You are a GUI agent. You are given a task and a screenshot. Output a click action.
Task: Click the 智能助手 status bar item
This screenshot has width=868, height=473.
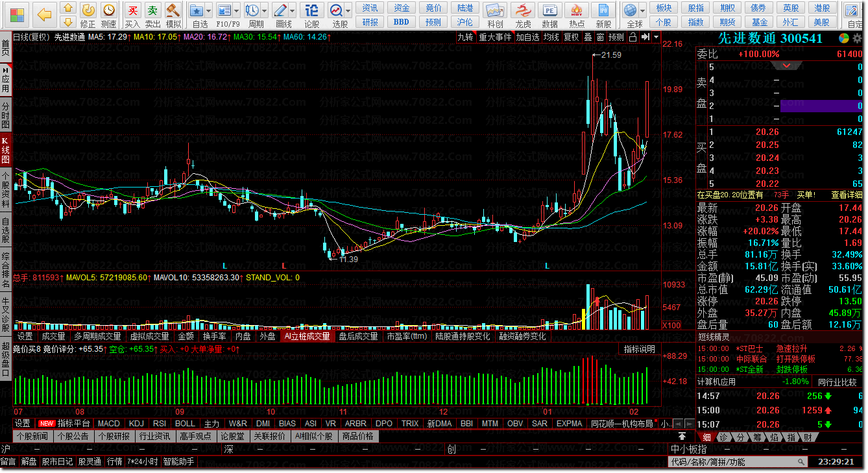pos(178,462)
